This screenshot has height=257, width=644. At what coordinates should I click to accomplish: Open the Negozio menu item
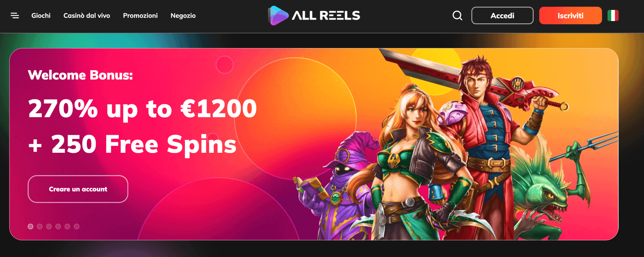pyautogui.click(x=183, y=15)
